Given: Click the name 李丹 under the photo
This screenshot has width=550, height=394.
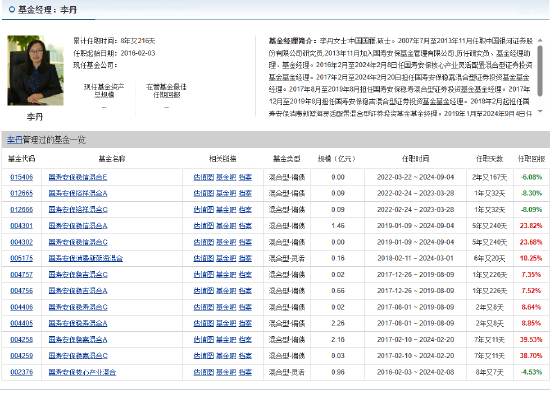Looking at the screenshot, I should click(35, 117).
